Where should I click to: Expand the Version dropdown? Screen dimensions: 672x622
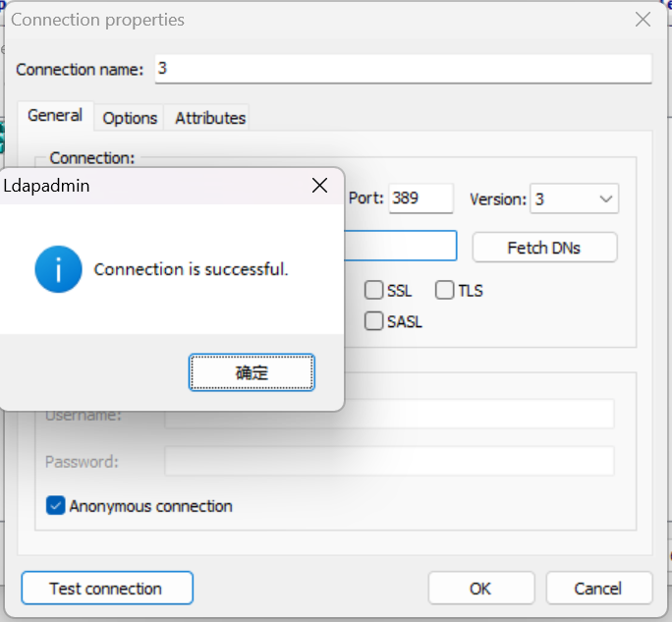(575, 198)
